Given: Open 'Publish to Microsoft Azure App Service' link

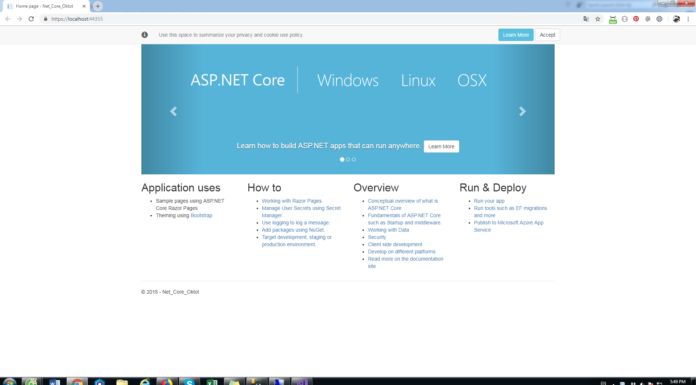Looking at the screenshot, I should [x=508, y=226].
